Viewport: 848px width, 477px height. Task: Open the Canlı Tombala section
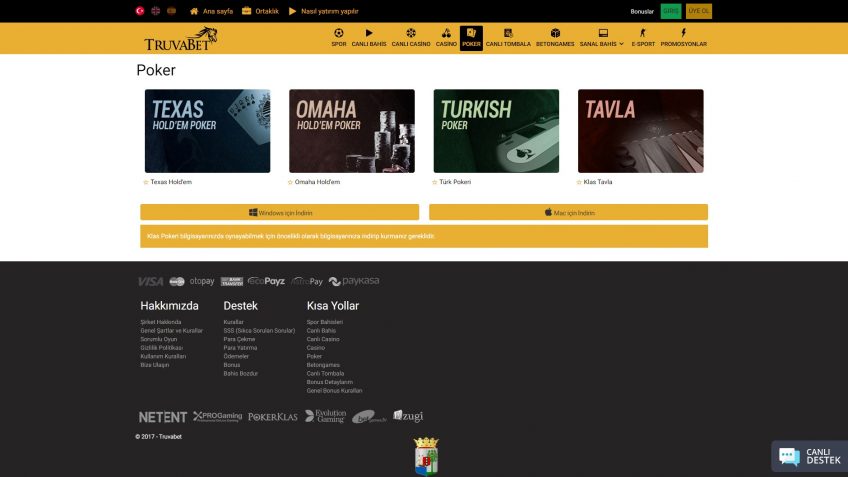click(x=508, y=38)
